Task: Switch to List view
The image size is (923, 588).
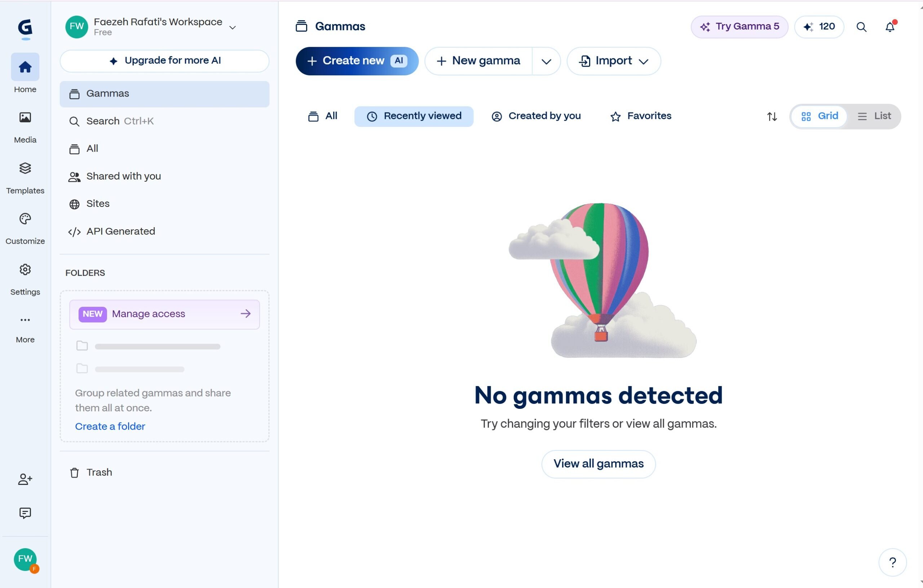Action: point(874,116)
